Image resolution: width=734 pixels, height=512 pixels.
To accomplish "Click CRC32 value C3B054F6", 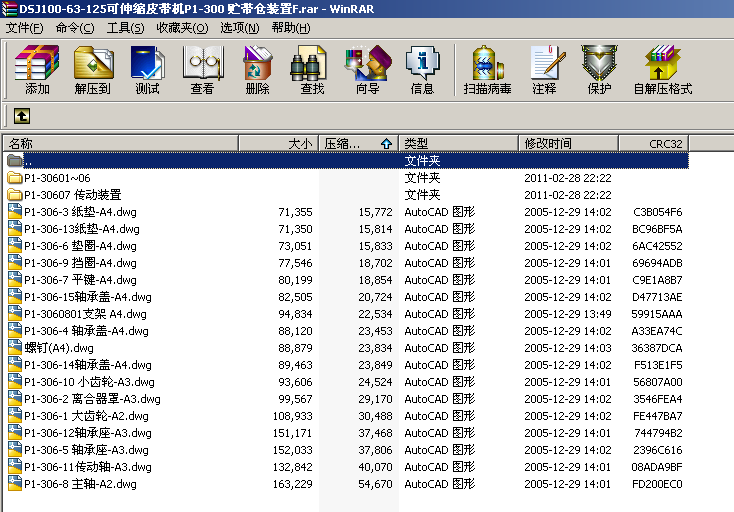I will click(x=657, y=212).
